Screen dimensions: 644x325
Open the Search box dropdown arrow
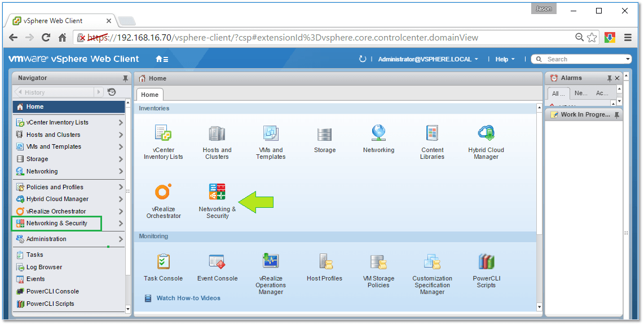pos(628,59)
